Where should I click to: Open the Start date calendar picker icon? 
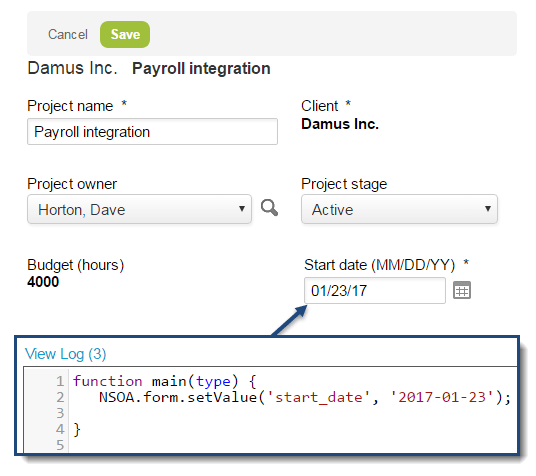coord(462,290)
